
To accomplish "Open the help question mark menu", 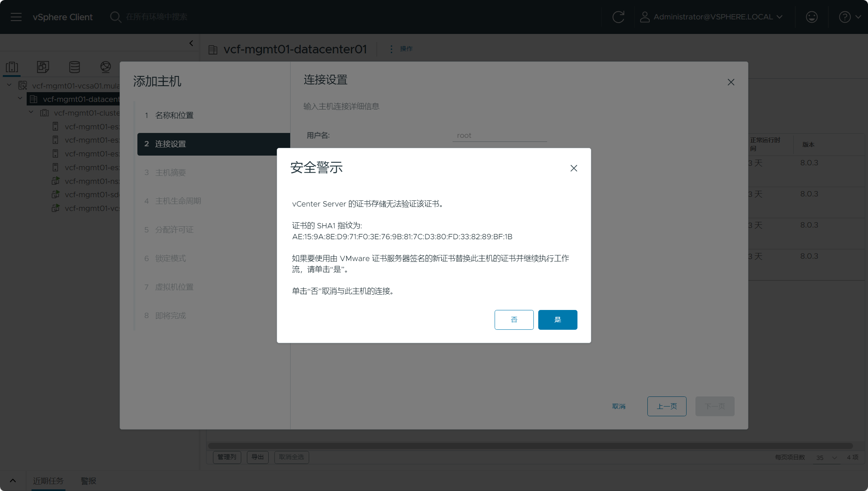I will click(x=845, y=17).
